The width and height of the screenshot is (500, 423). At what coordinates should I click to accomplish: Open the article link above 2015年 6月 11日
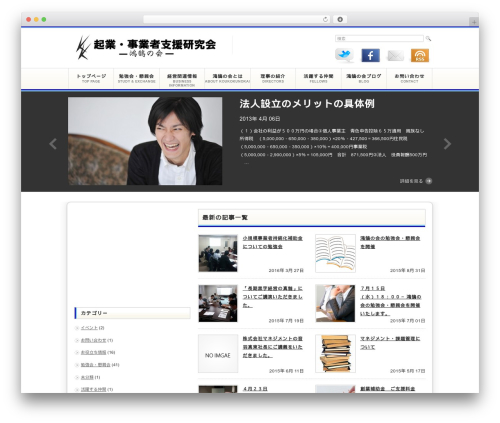coord(272,347)
